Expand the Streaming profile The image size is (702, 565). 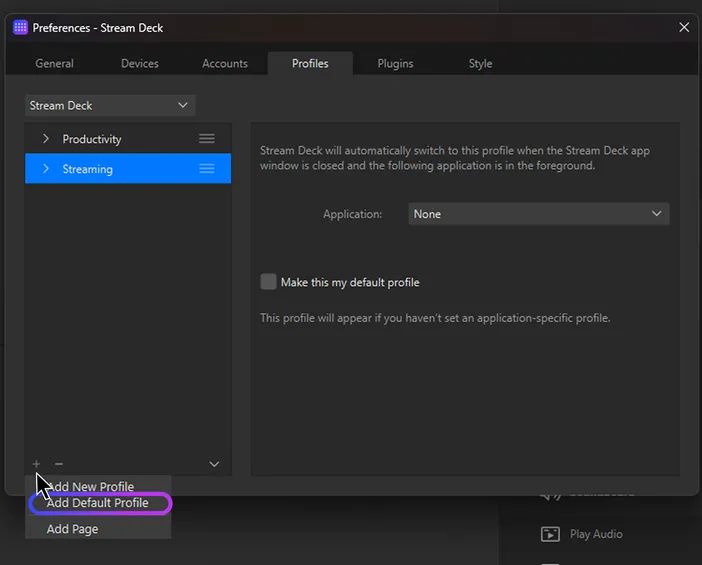click(46, 169)
